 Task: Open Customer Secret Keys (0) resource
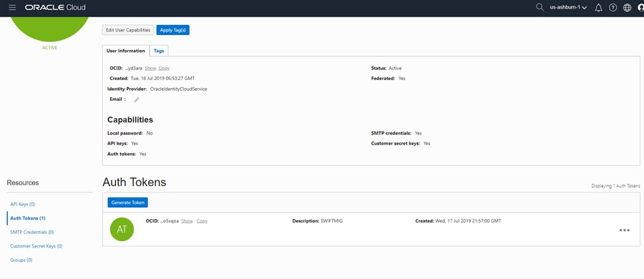[36, 246]
